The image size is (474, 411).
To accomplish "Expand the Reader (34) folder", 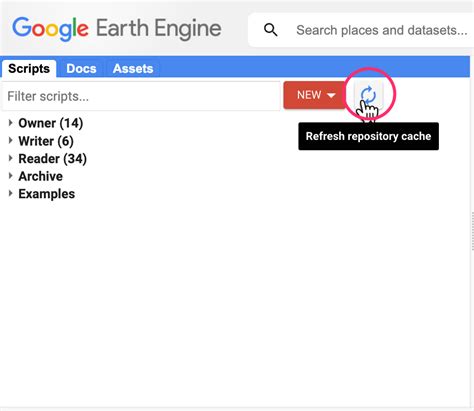I will (10, 158).
